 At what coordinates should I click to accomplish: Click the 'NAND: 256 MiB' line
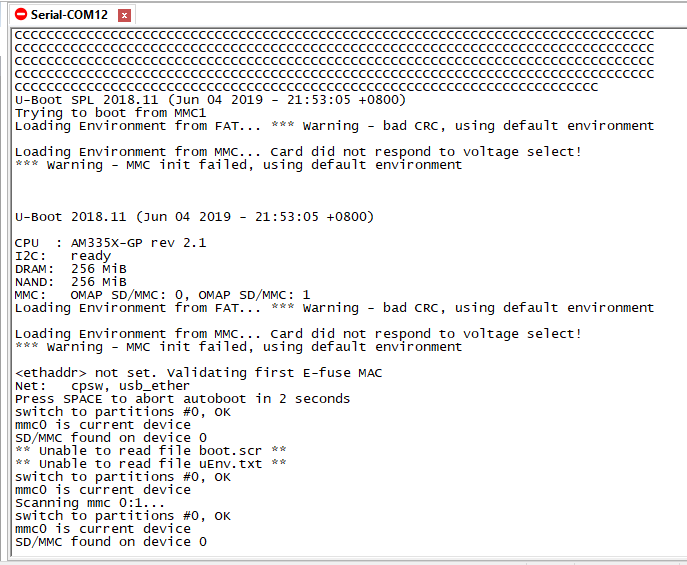click(71, 282)
